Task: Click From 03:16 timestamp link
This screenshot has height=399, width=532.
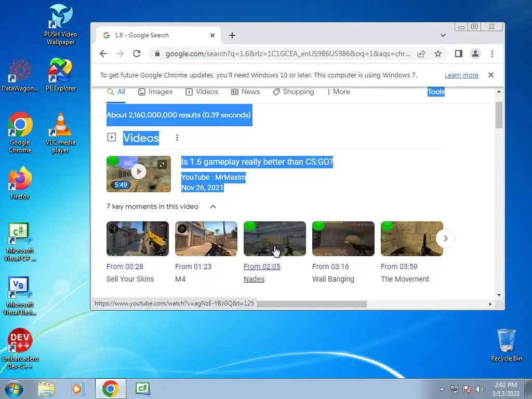Action: pyautogui.click(x=330, y=267)
